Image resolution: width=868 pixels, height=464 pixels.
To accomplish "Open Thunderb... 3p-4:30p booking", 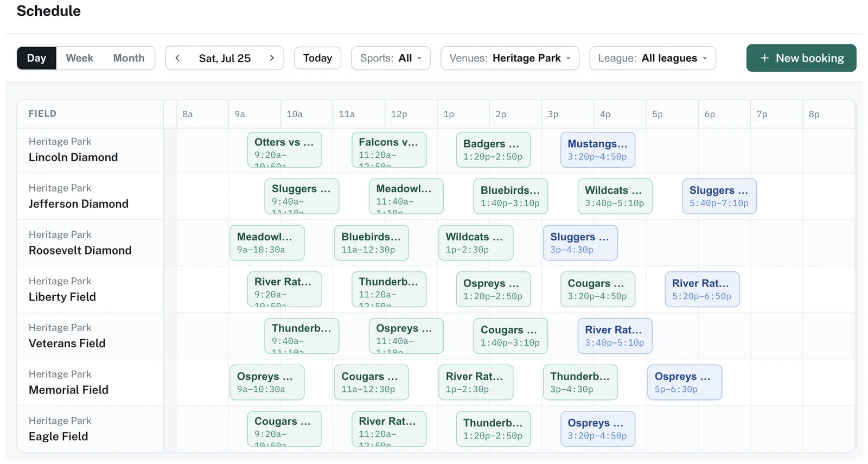I will (x=580, y=383).
